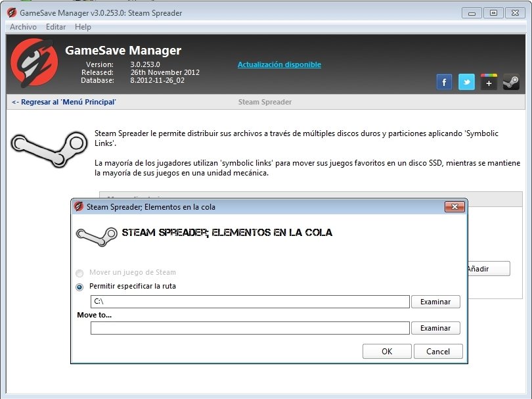Screen dimensions: 532x399
Task: Open the Facebook page icon
Action: (x=444, y=82)
